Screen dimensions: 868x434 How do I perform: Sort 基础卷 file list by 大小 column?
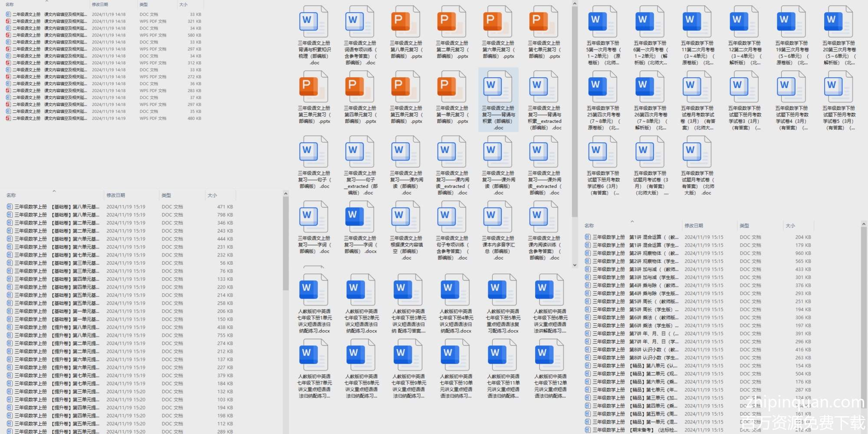coord(212,195)
